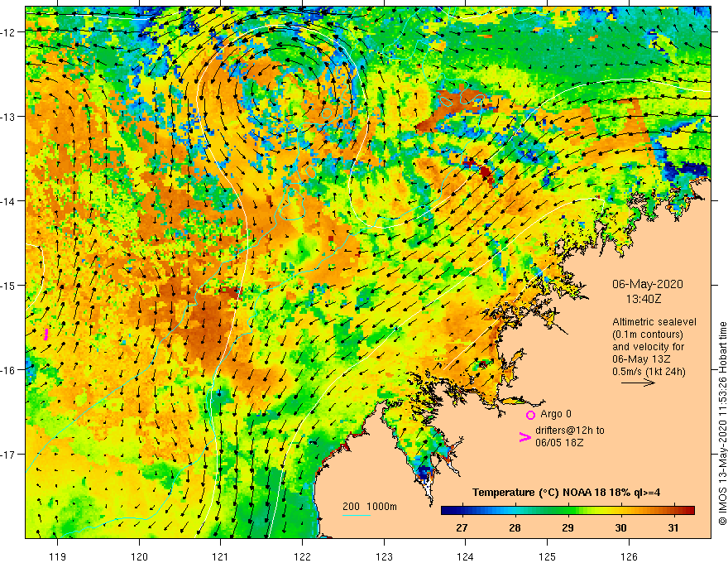Click the 'Temperature (°C) NOAA 18 18% ql>=4' title
Image resolution: width=728 pixels, height=563 pixels.
[566, 493]
